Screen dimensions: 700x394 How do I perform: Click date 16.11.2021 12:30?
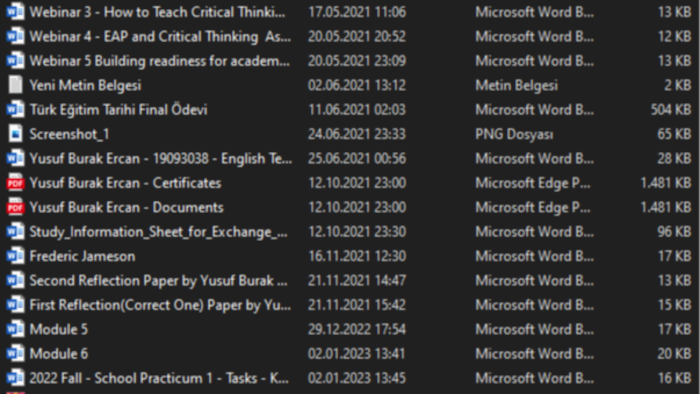(x=357, y=256)
